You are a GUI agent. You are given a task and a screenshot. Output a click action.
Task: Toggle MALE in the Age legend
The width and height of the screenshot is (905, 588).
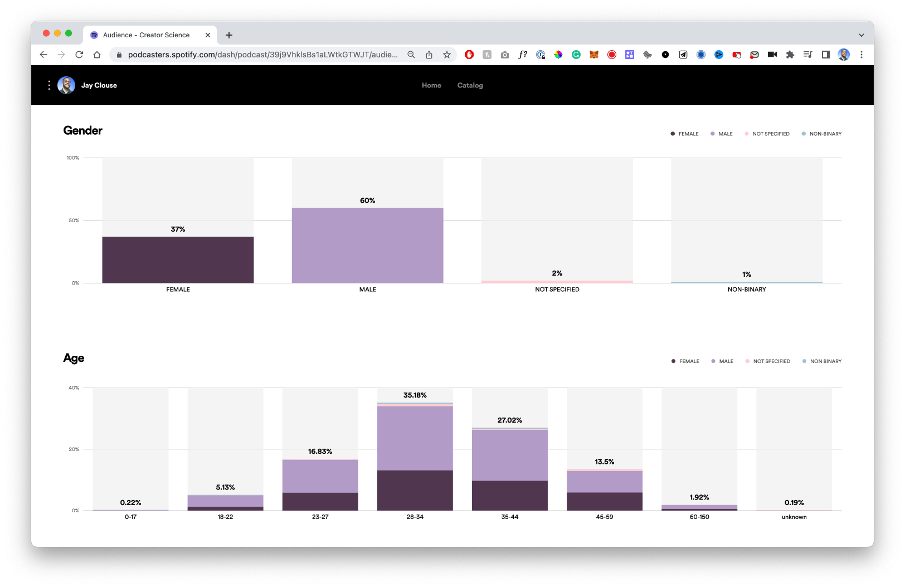click(722, 361)
